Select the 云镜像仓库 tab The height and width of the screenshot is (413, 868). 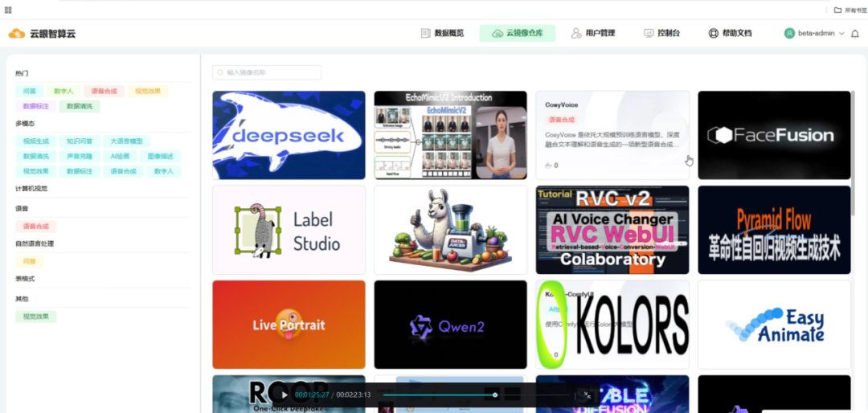517,33
